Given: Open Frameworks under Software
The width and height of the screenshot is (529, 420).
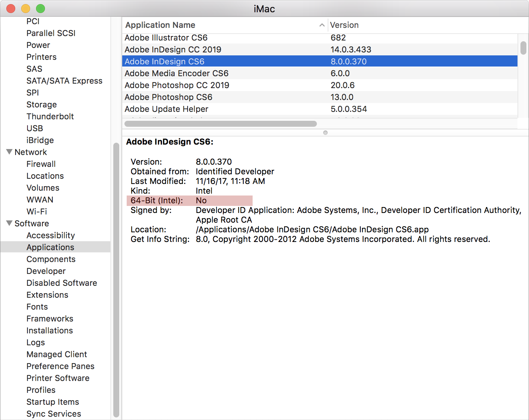Looking at the screenshot, I should (x=50, y=319).
